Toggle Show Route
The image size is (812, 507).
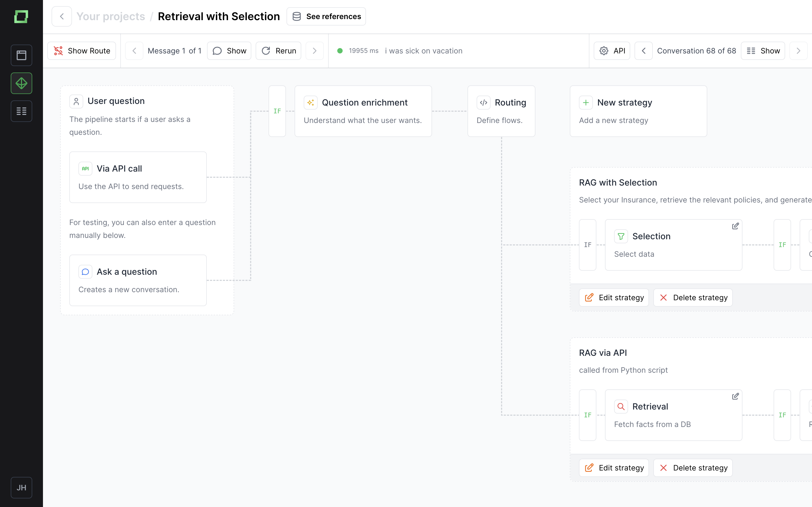pos(82,51)
